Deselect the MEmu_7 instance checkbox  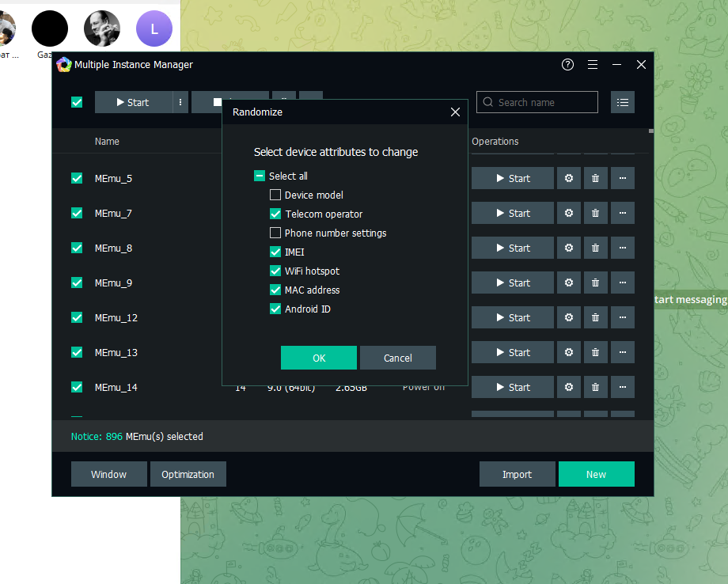[77, 213]
